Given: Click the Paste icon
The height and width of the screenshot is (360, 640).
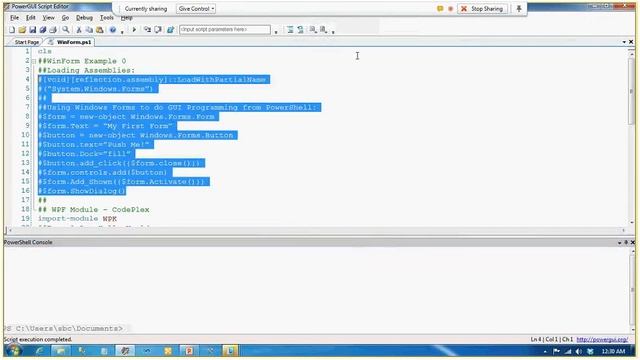Looking at the screenshot, I should (100, 30).
